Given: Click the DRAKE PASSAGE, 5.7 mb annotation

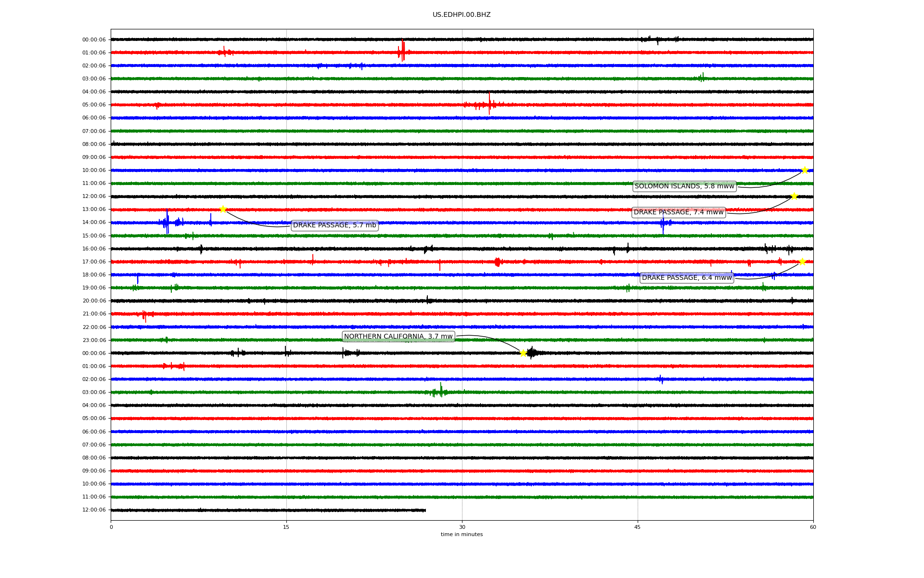Looking at the screenshot, I should pos(334,225).
